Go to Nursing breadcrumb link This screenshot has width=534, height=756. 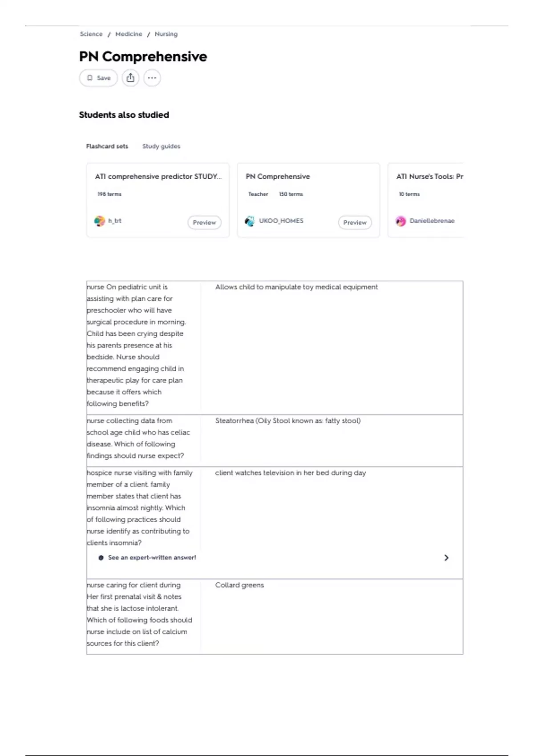point(166,34)
